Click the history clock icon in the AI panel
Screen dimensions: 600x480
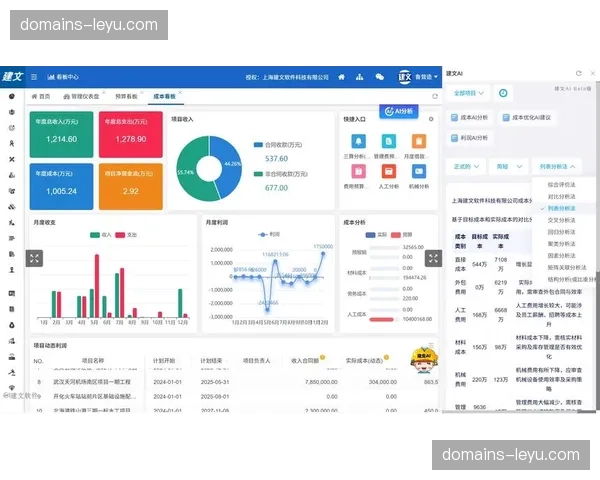point(504,93)
